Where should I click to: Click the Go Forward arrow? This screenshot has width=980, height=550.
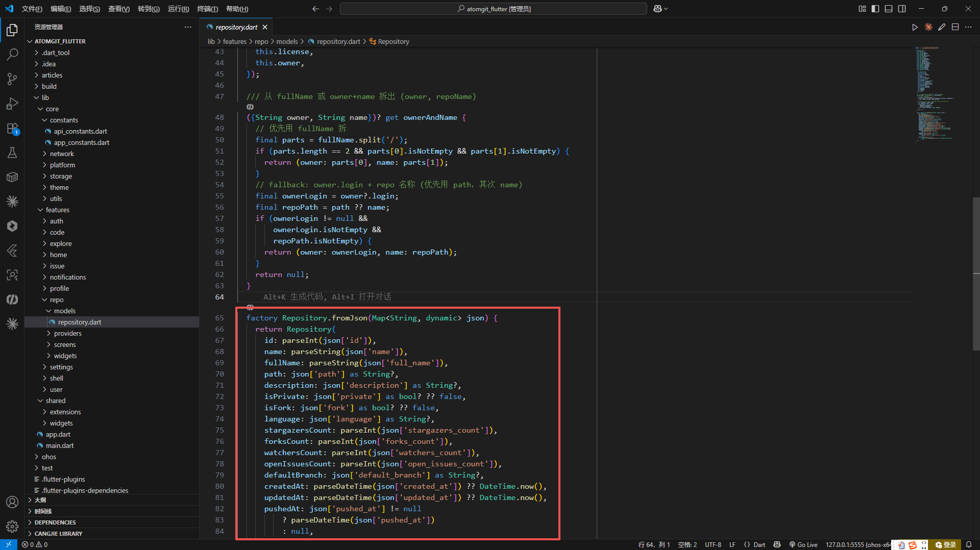tap(329, 9)
